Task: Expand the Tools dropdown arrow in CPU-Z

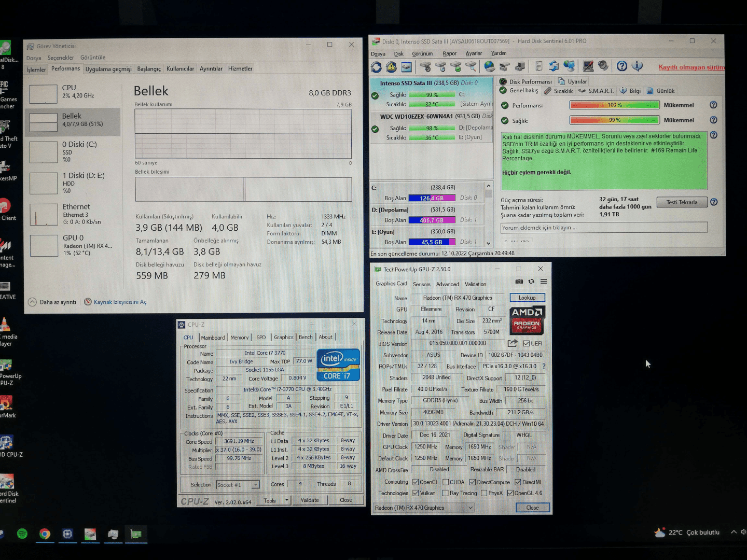Action: pyautogui.click(x=286, y=500)
